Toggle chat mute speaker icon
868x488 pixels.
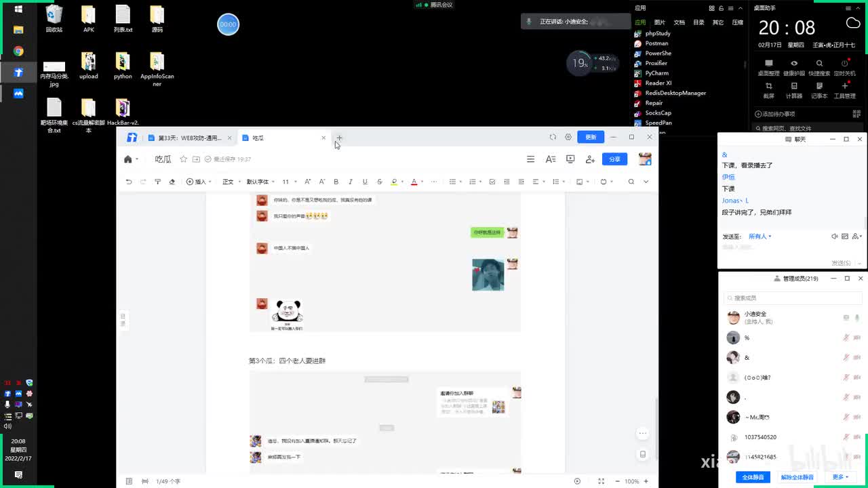click(834, 237)
